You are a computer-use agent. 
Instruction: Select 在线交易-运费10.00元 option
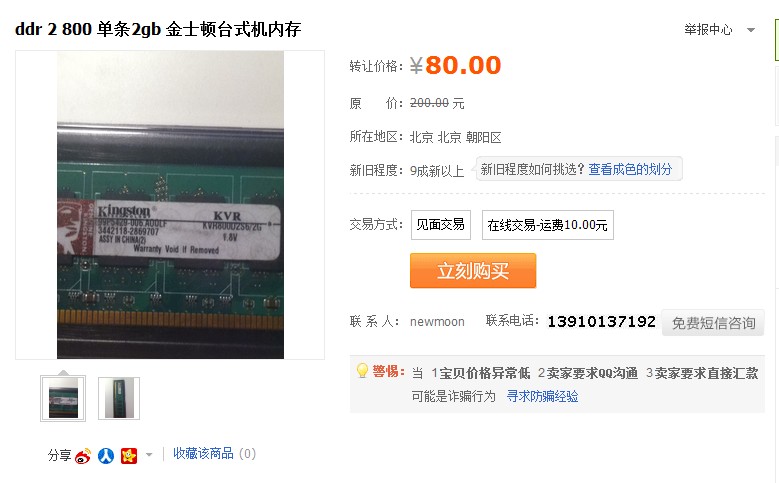(x=547, y=225)
